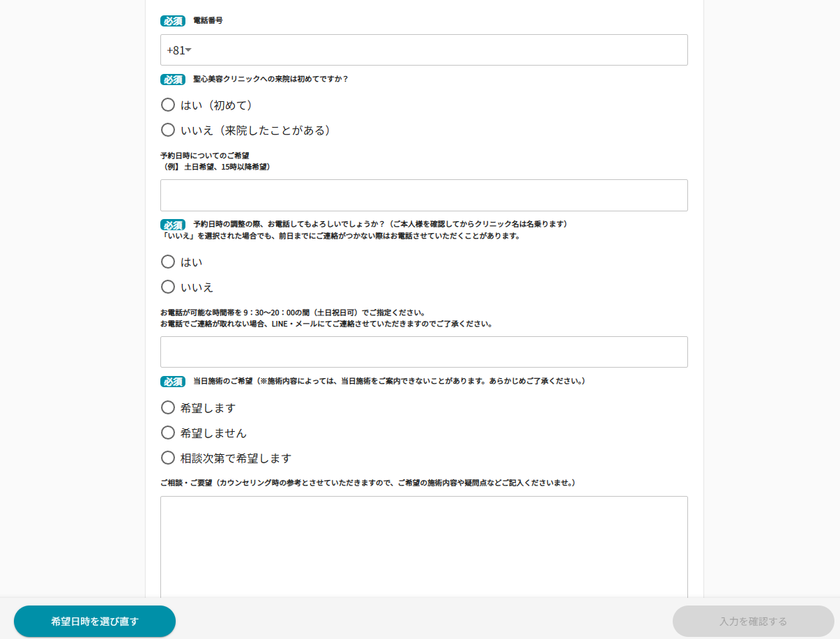Choose いいえ for phone contact permission
Viewport: 840px width, 639px height.
coord(168,287)
